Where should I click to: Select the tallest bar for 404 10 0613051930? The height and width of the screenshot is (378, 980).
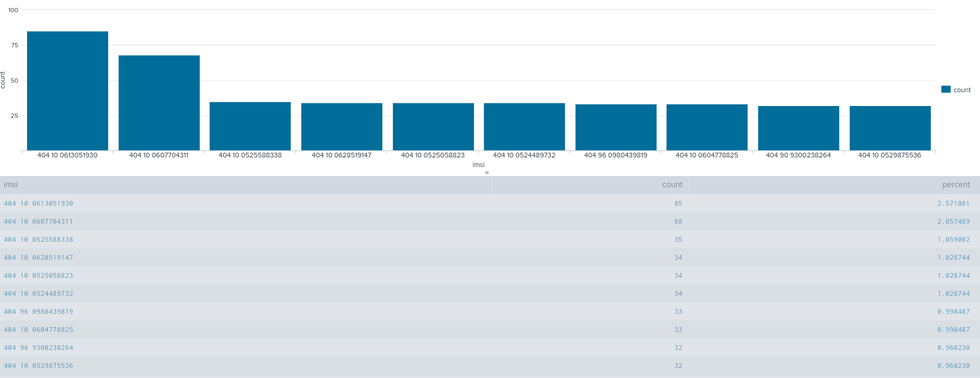pos(67,91)
